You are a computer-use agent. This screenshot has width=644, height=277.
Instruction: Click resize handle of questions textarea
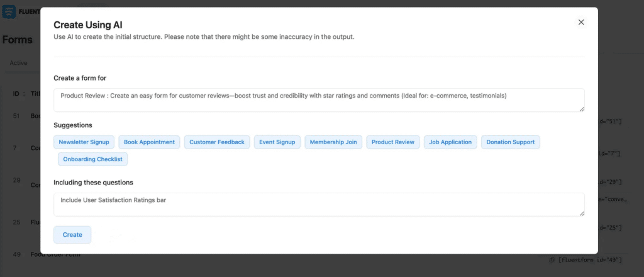point(581,213)
